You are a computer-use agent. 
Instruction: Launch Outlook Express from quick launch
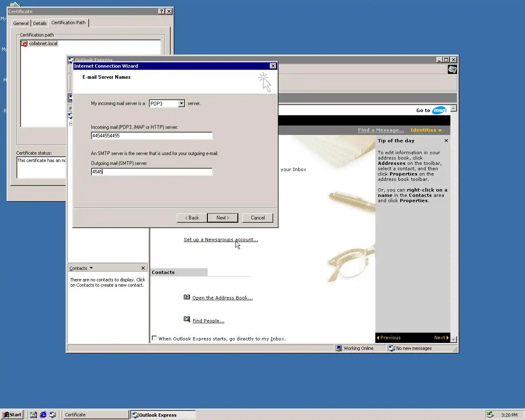coord(52,415)
